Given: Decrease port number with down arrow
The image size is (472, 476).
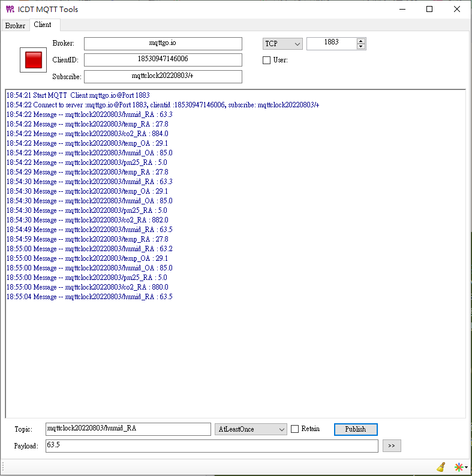Looking at the screenshot, I should [360, 47].
